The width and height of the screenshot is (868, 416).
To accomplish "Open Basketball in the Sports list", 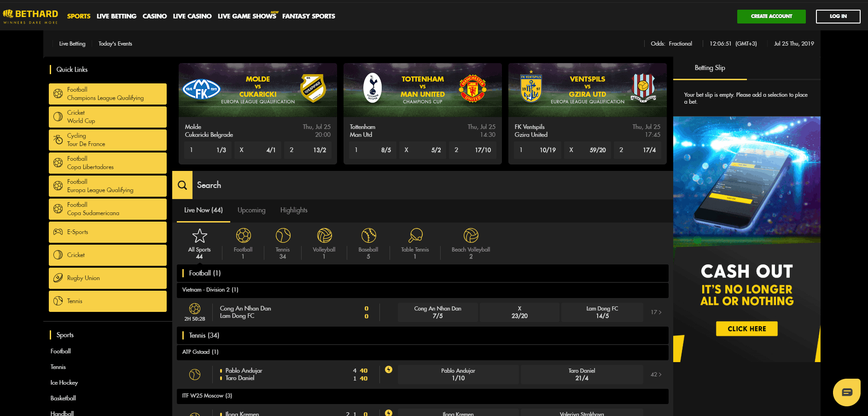I will point(63,398).
